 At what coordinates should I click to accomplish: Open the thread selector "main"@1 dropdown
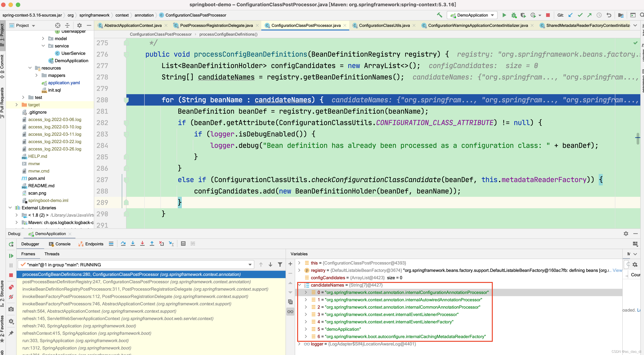136,265
